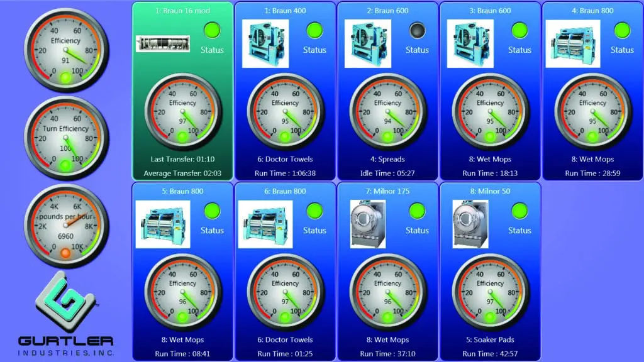The width and height of the screenshot is (644, 362).
Task: Select the "1: Braun 16 mod" card title
Action: click(x=182, y=11)
